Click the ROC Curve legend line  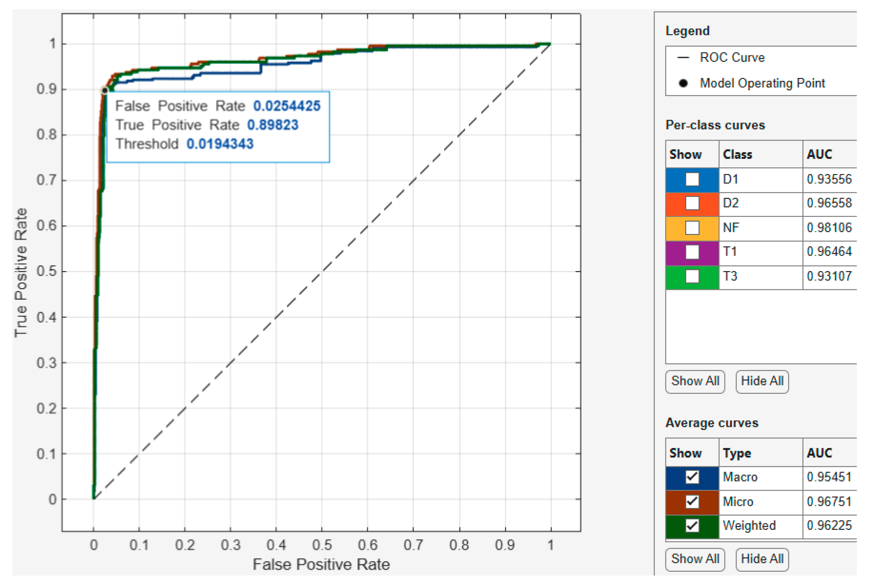(x=683, y=58)
